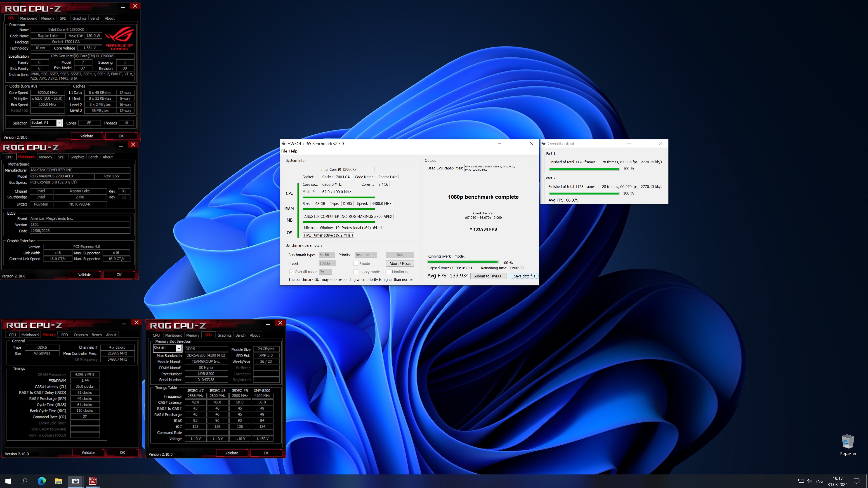This screenshot has height=488, width=868.
Task: Open the Slot #1 memory slot dropdown
Action: 167,348
